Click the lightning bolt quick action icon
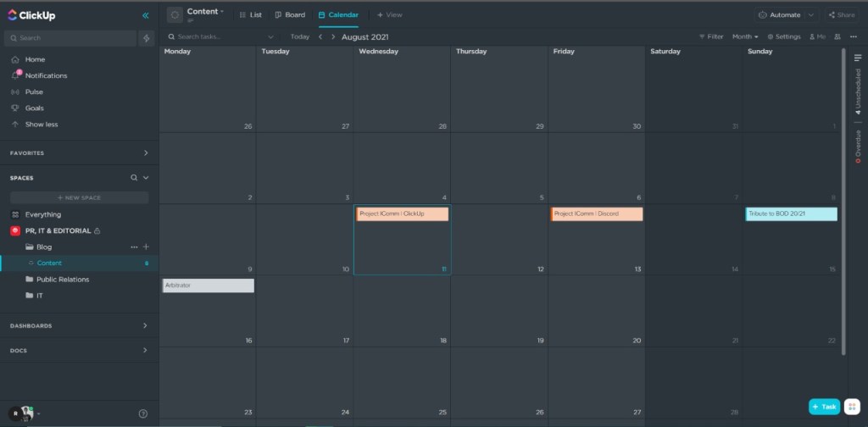The image size is (868, 427). [147, 38]
